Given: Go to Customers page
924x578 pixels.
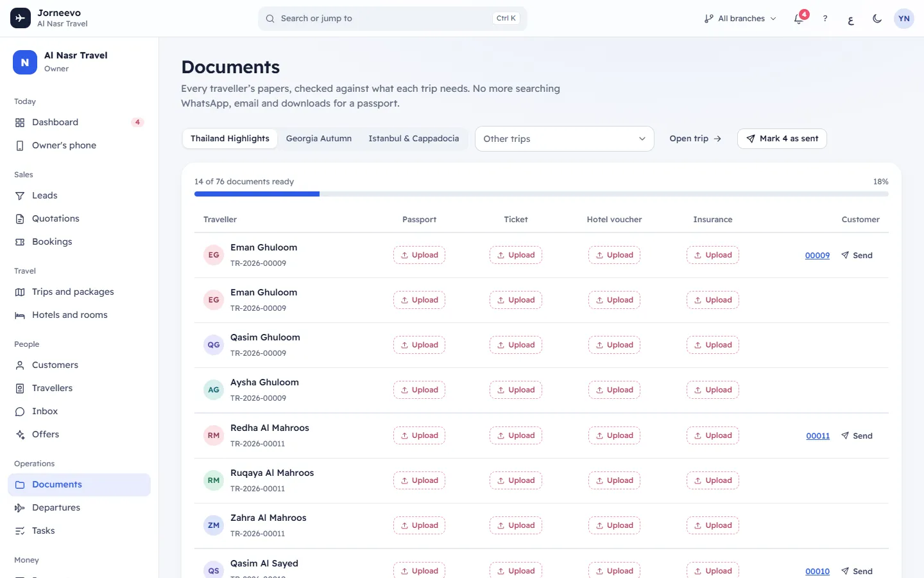Looking at the screenshot, I should (79, 365).
